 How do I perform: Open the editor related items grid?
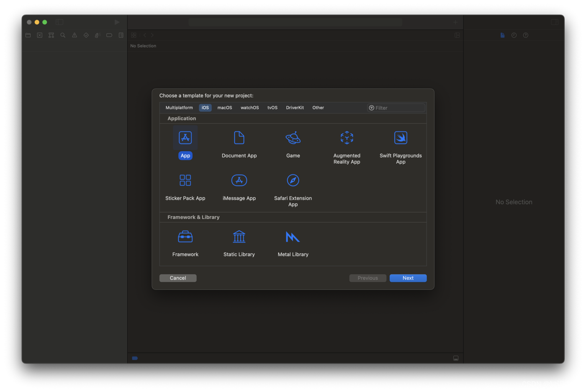(x=134, y=35)
